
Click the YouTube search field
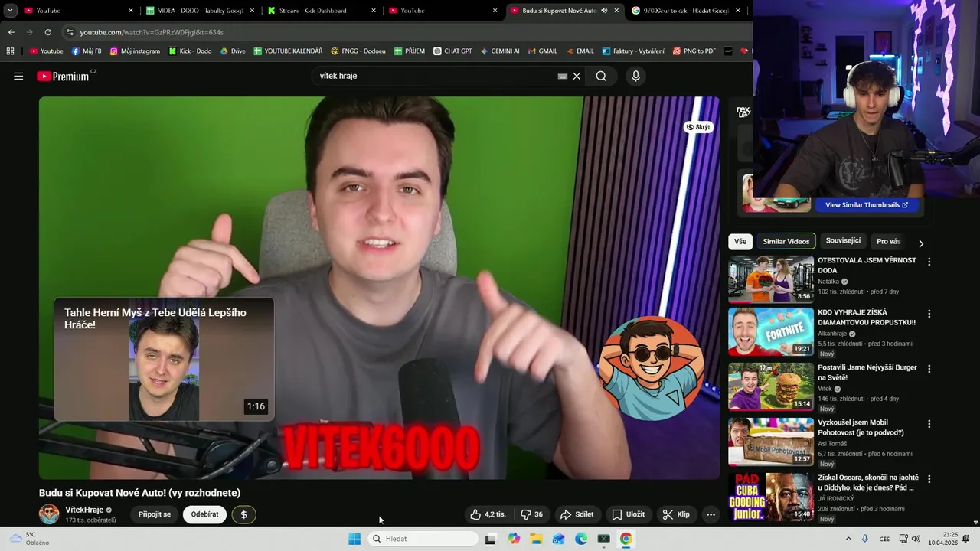[436, 76]
